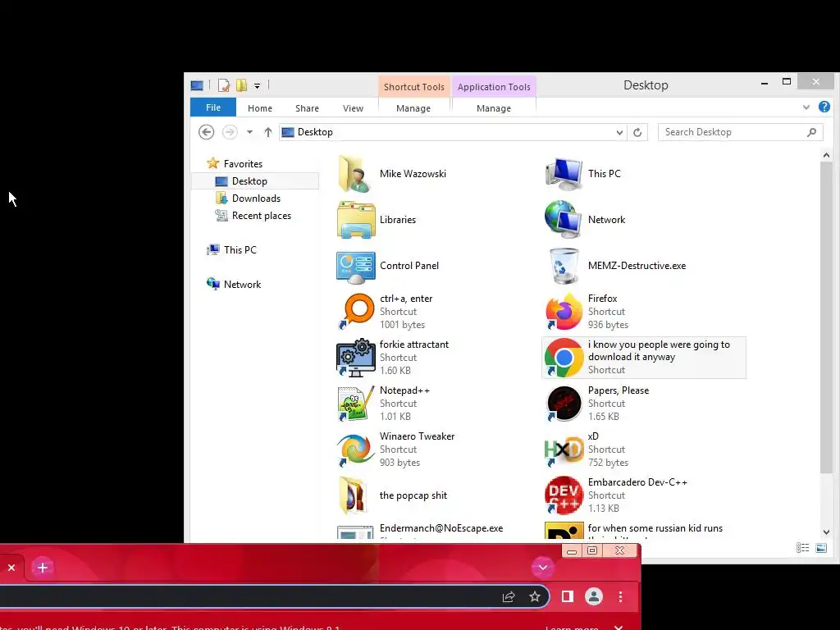Select the Embarcadero Dev-C++ shortcut icon
The width and height of the screenshot is (840, 630).
click(564, 495)
